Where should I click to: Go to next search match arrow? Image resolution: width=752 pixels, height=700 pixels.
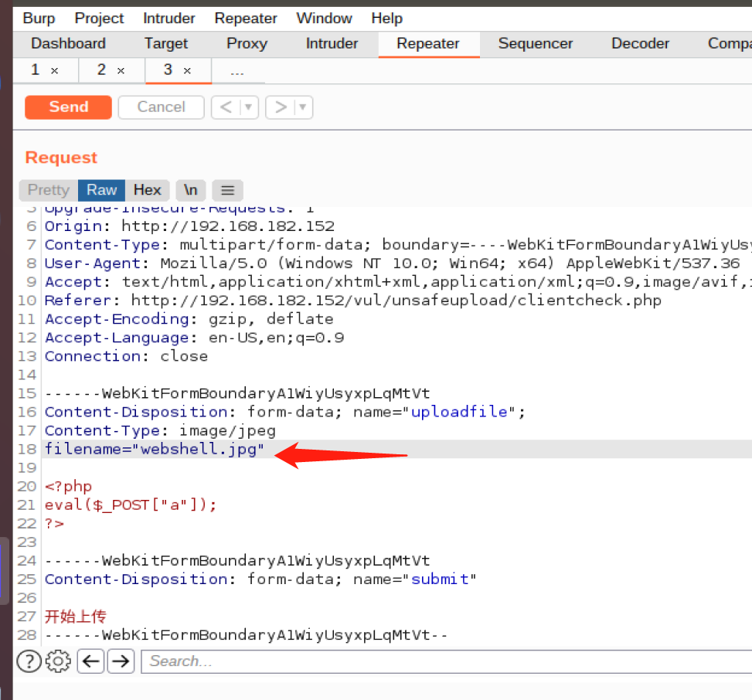(121, 661)
